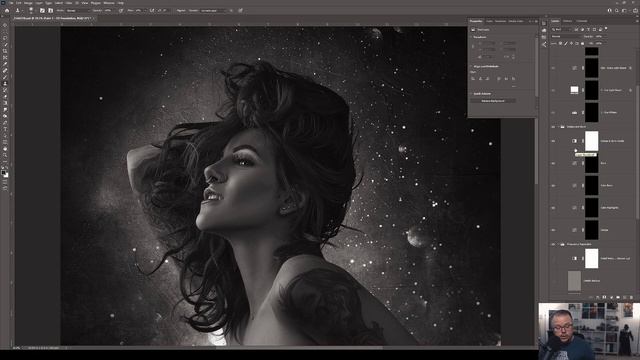Viewport: 640px width, 360px height.
Task: Open the clone stamp Mode dropdown
Action: (78, 10)
